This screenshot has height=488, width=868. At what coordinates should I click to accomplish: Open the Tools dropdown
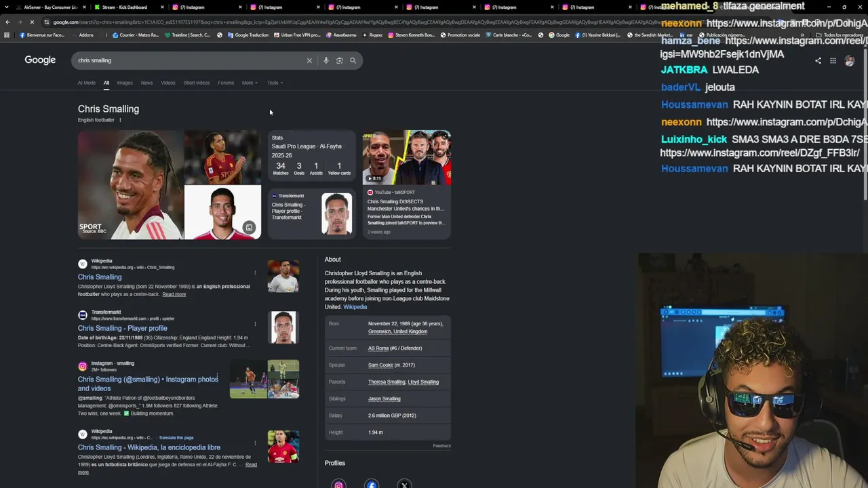[x=275, y=83]
